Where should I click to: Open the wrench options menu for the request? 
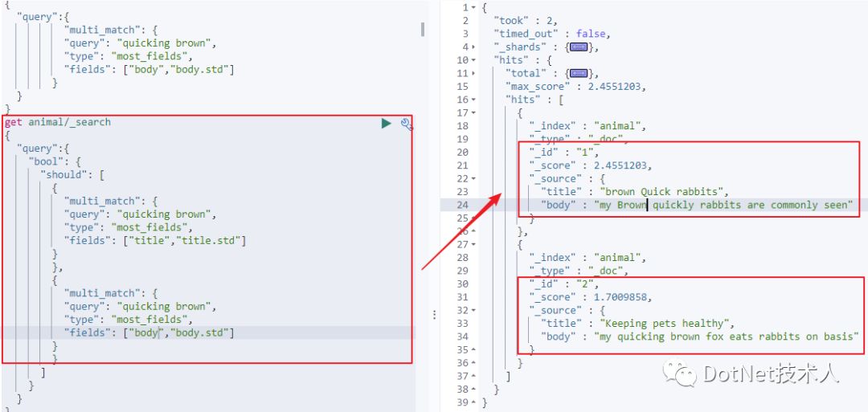click(407, 124)
